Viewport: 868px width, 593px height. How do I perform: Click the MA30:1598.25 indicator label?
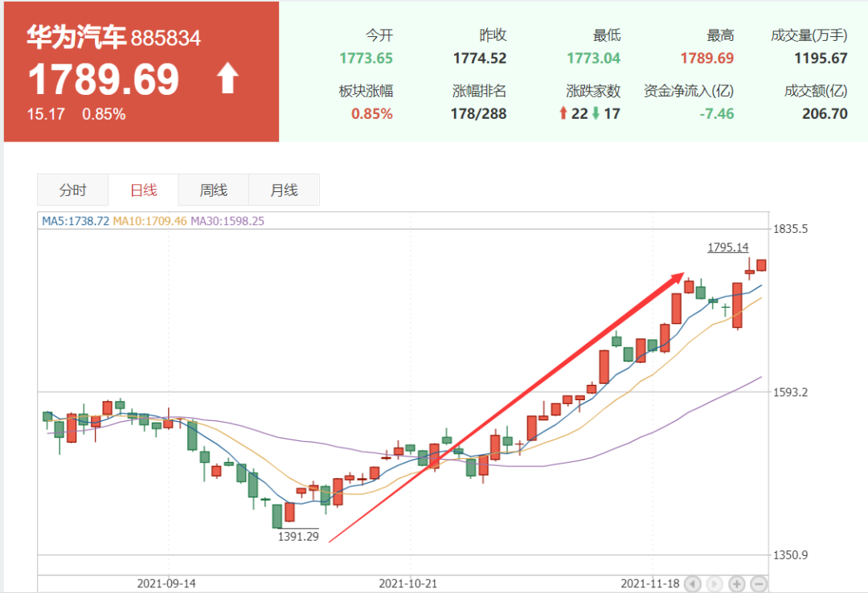(x=227, y=221)
